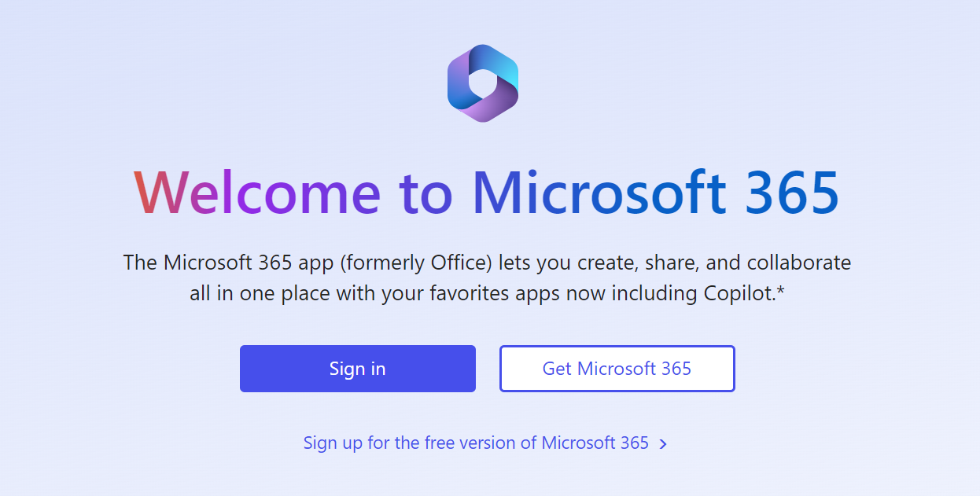Click the Welcome to Microsoft 365 heading
The image size is (980, 496).
click(486, 193)
